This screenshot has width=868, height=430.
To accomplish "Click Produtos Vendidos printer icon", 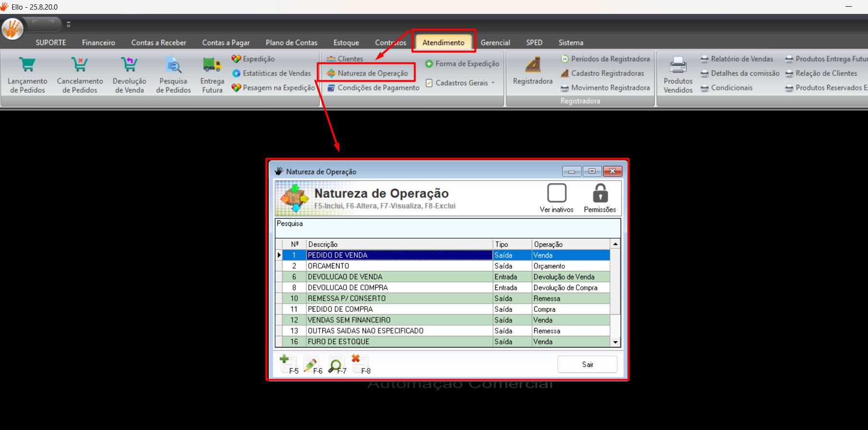I will click(x=678, y=65).
